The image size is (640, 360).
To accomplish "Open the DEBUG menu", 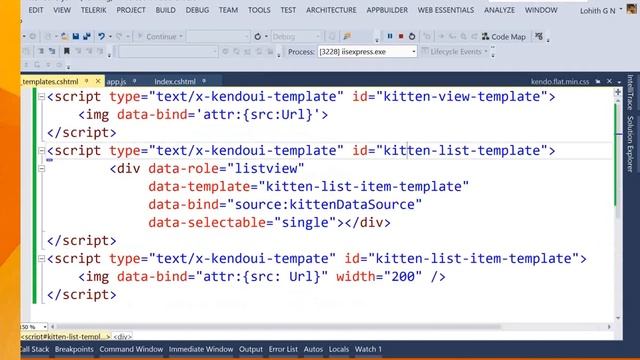I will (x=197, y=10).
